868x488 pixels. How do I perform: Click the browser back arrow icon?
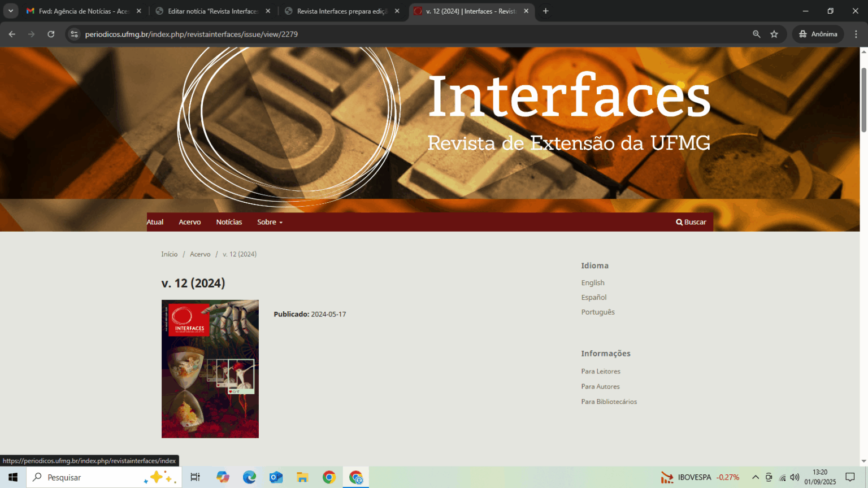12,34
